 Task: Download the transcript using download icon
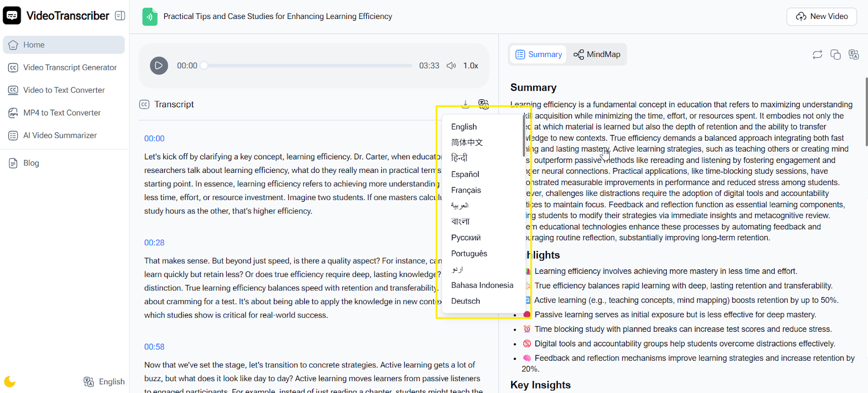click(x=465, y=104)
